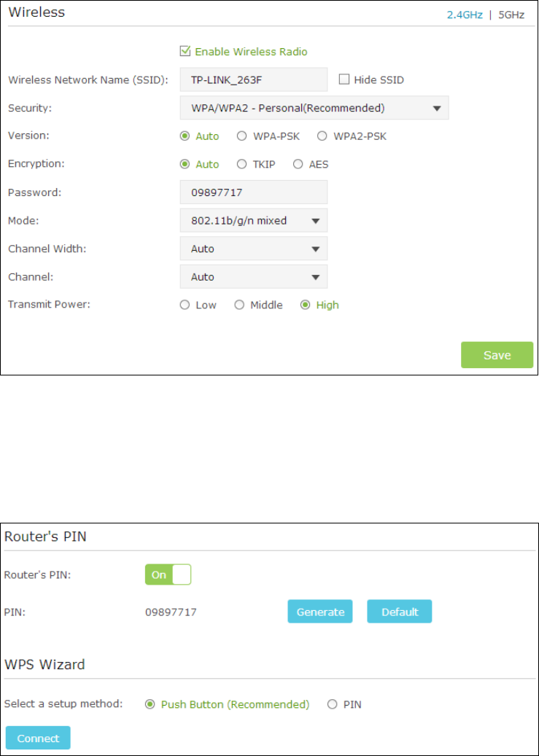Viewport: 539px width, 756px height.
Task: Focus the Password input field
Action: tap(254, 192)
